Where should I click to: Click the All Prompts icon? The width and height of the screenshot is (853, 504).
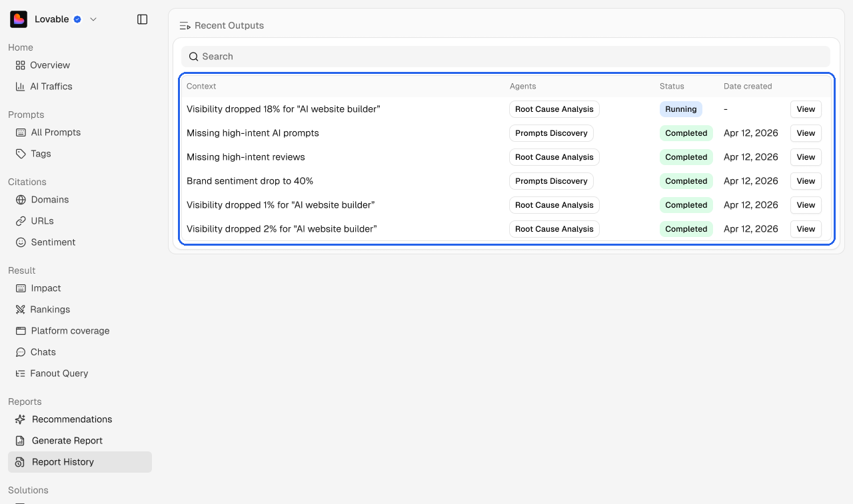(x=21, y=132)
